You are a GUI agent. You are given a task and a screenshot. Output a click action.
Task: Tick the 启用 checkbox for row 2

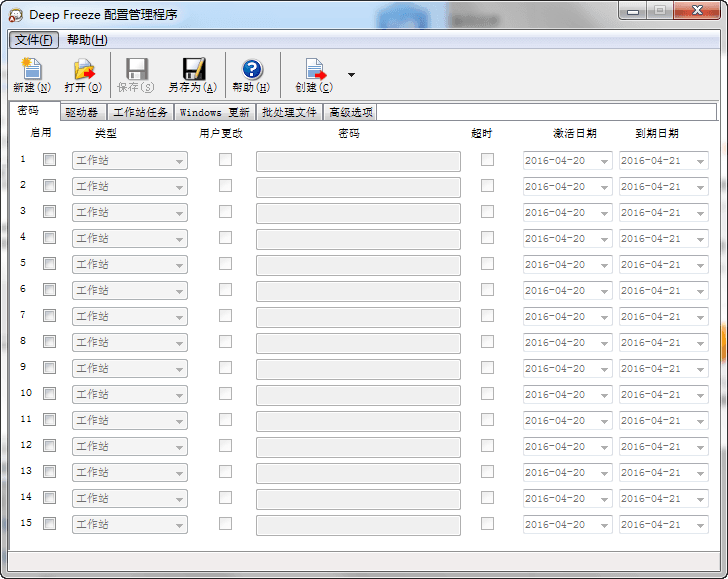coord(49,186)
